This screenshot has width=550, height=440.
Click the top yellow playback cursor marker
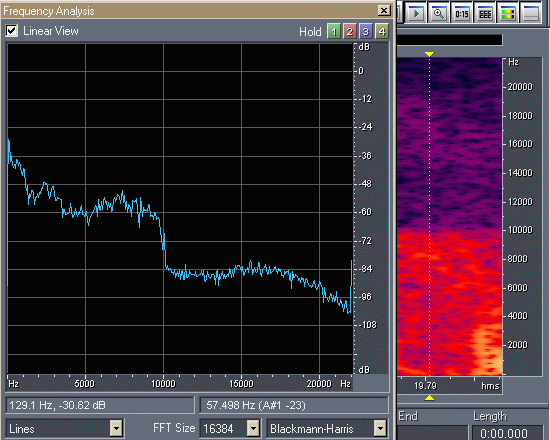[x=429, y=54]
